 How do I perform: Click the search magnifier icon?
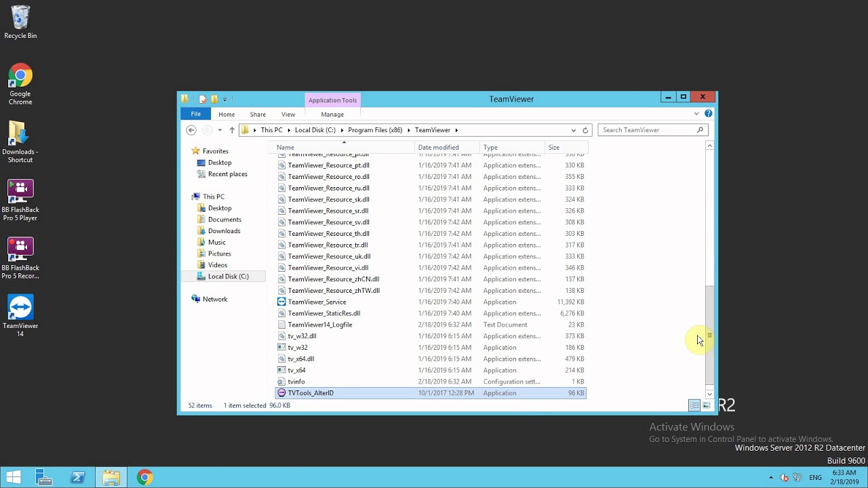[701, 129]
